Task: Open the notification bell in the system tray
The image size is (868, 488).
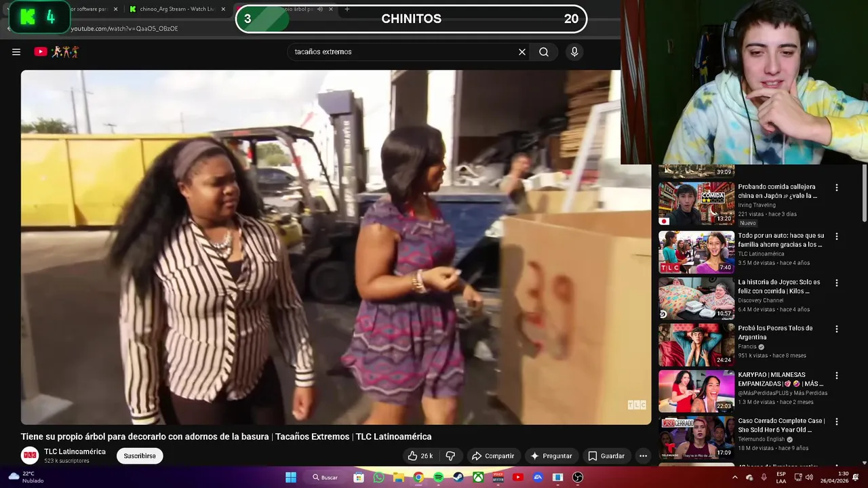Action: (855, 477)
